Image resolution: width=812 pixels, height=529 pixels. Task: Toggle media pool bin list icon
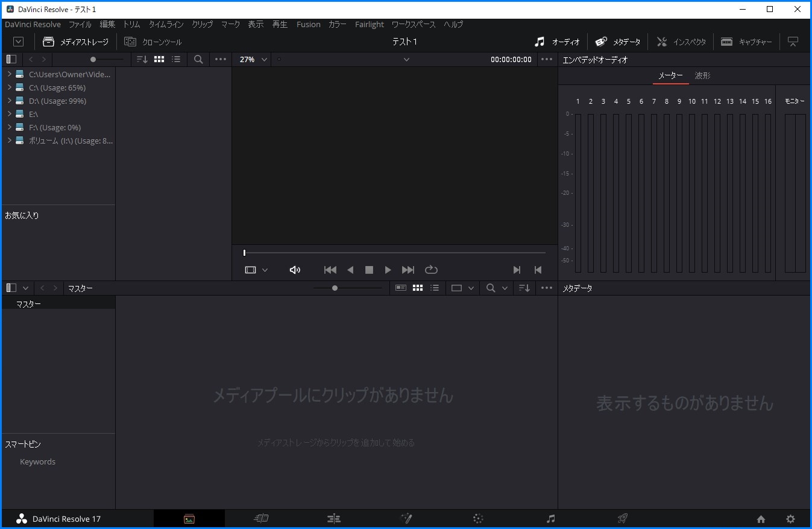[x=11, y=288]
